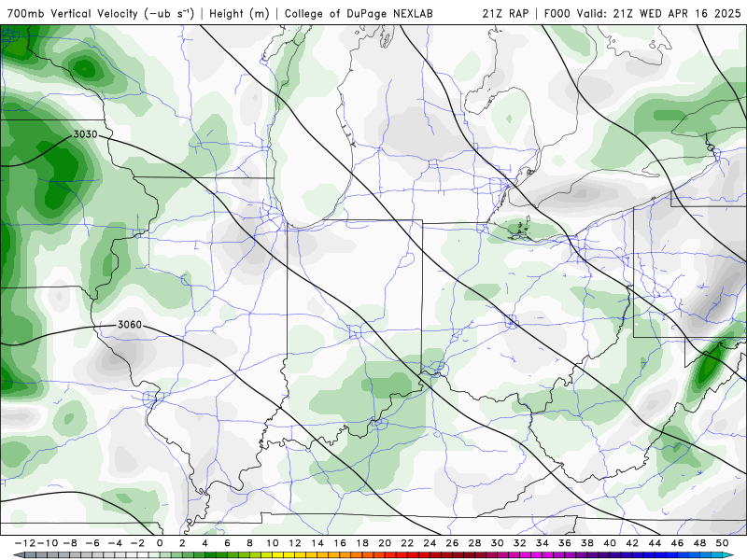Click the '-10' colorbar tick label
The image size is (747, 560).
48,543
